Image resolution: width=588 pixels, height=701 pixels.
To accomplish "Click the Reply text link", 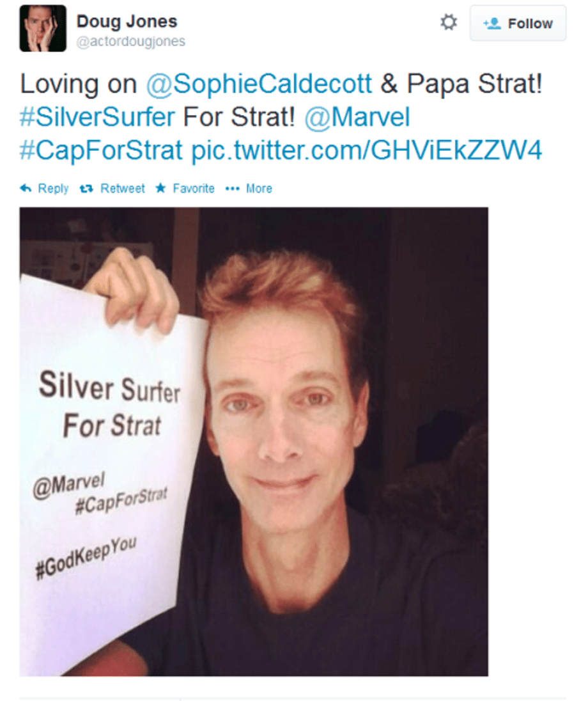I will [x=53, y=189].
